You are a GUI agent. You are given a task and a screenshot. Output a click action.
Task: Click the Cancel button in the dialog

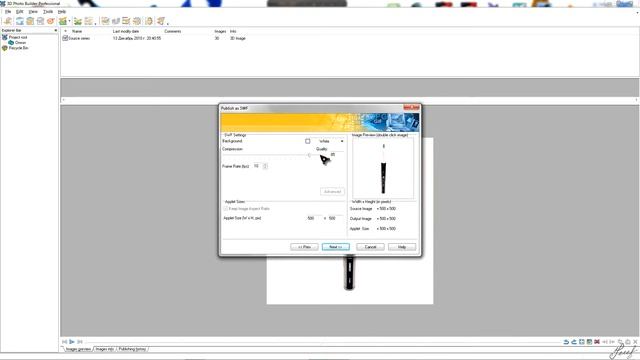pyautogui.click(x=370, y=247)
